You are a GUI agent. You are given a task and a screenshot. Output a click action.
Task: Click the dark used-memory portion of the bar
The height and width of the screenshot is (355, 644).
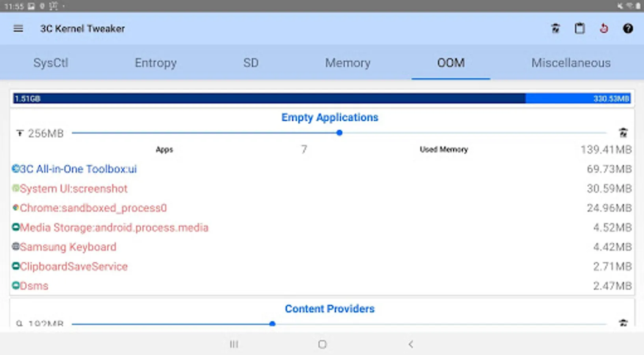[269, 99]
